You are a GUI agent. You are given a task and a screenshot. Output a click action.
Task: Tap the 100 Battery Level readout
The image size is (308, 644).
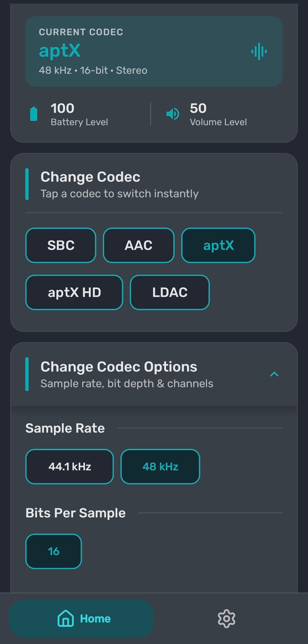coord(79,114)
